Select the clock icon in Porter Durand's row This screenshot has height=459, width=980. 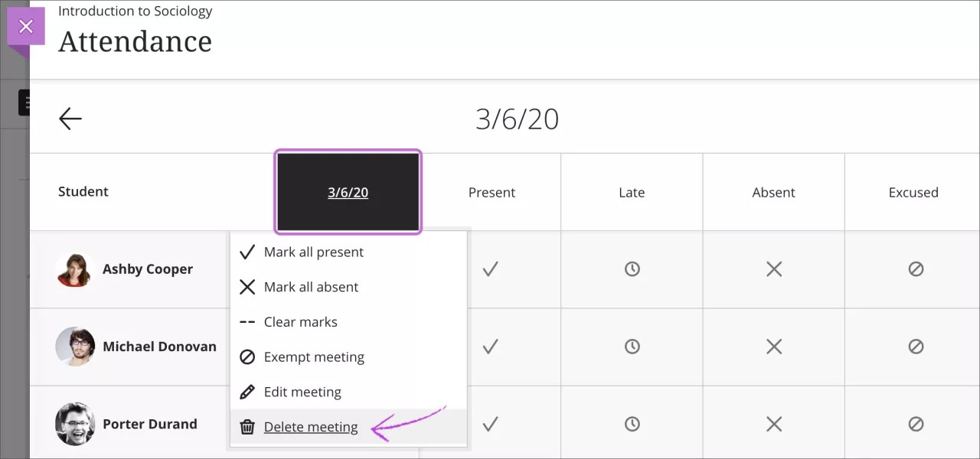[x=631, y=422]
